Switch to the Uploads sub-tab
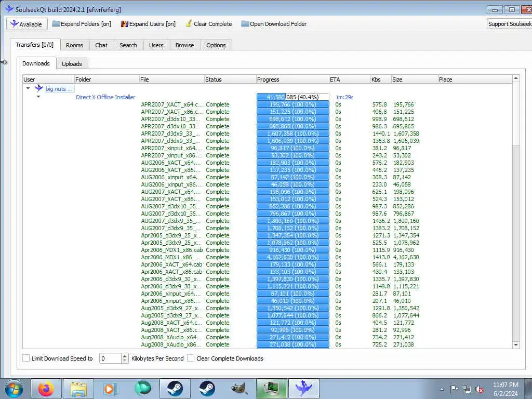 pos(72,64)
